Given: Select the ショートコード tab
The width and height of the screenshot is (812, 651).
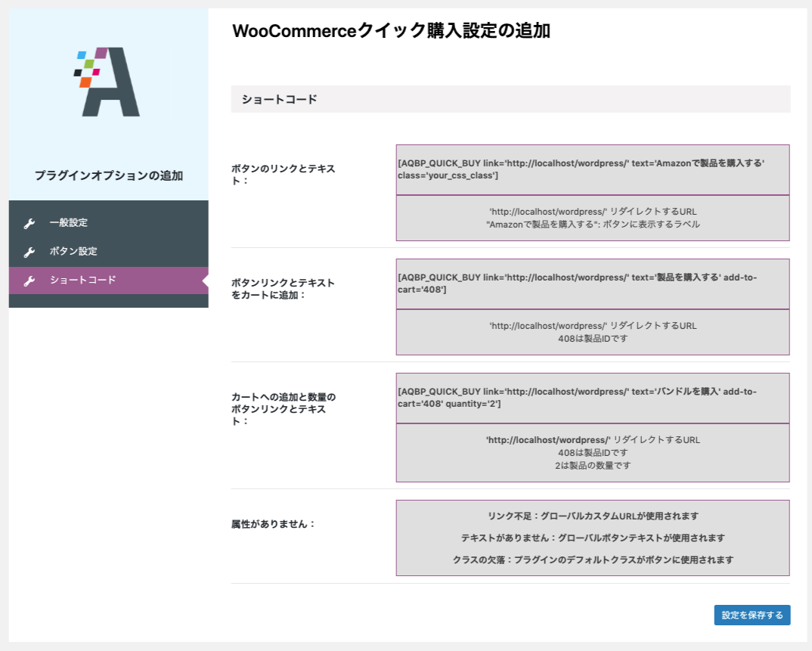Looking at the screenshot, I should pos(109,281).
